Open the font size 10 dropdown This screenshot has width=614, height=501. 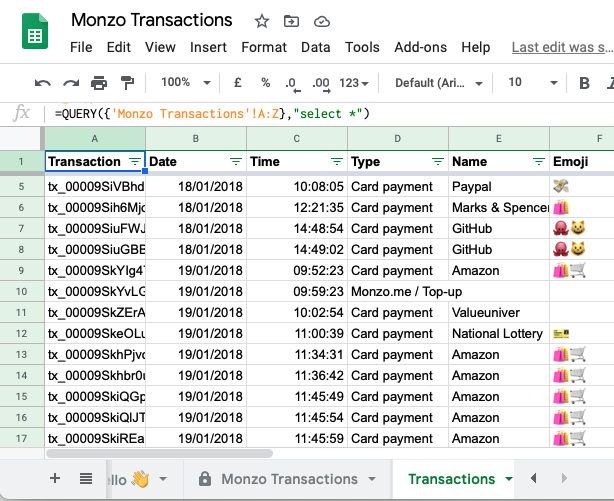coord(533,83)
